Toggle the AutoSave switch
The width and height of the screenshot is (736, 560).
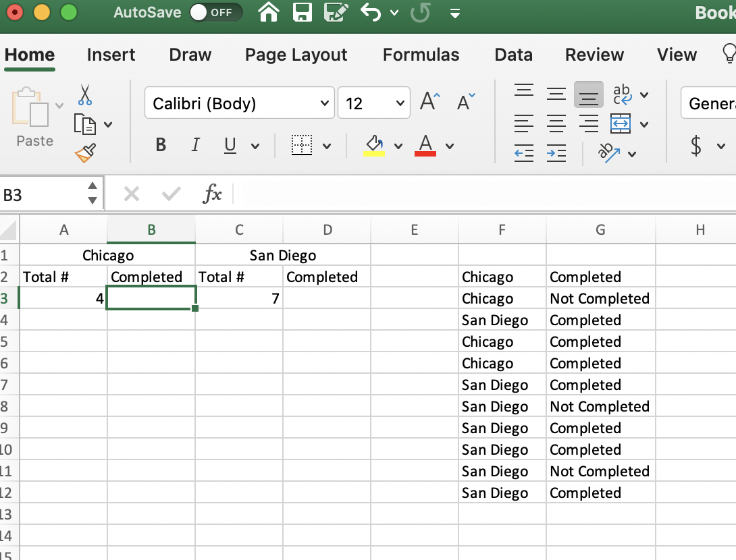tap(216, 12)
